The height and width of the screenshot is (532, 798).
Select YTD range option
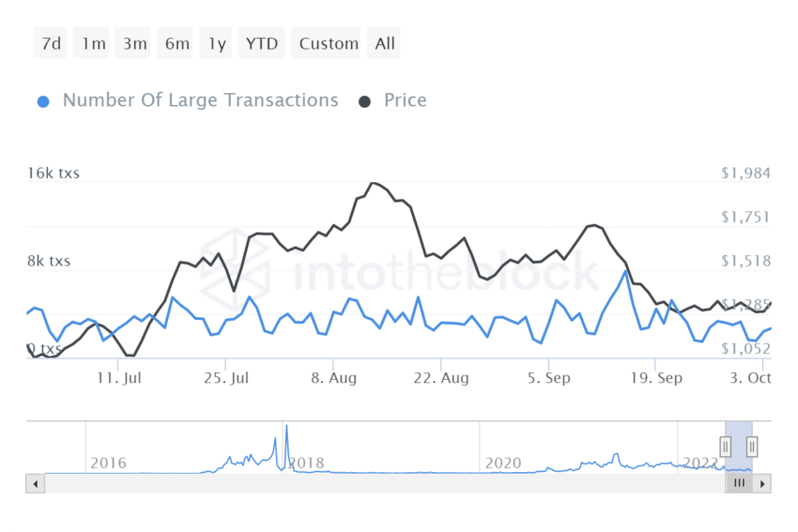pos(262,43)
